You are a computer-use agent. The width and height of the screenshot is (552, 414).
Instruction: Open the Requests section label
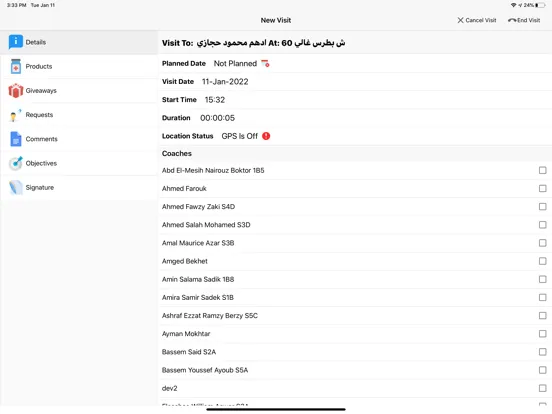coord(39,115)
